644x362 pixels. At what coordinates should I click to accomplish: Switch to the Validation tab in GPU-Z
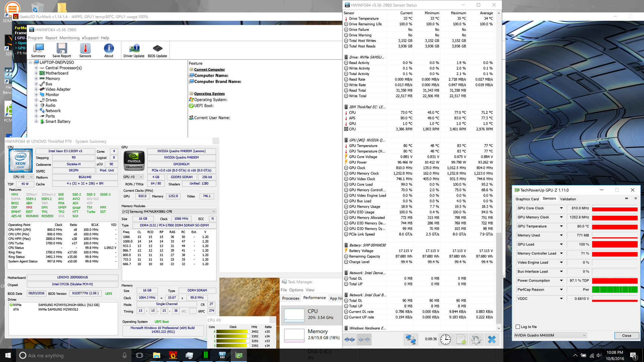pos(568,199)
